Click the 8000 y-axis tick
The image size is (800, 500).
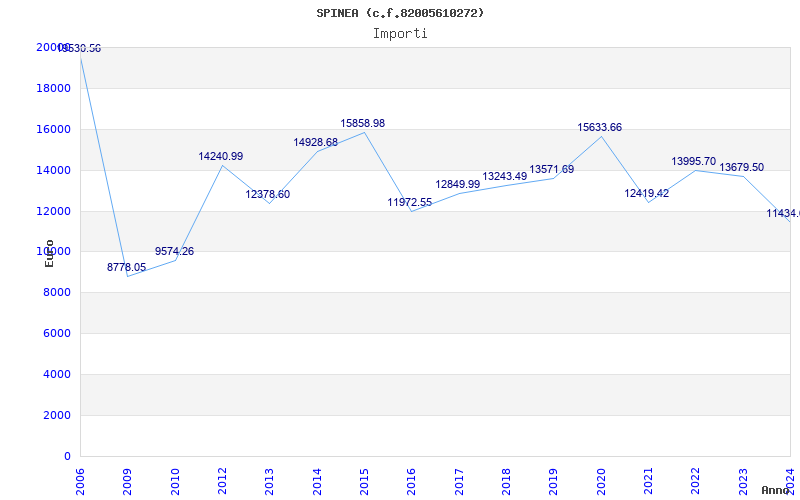[x=56, y=292]
